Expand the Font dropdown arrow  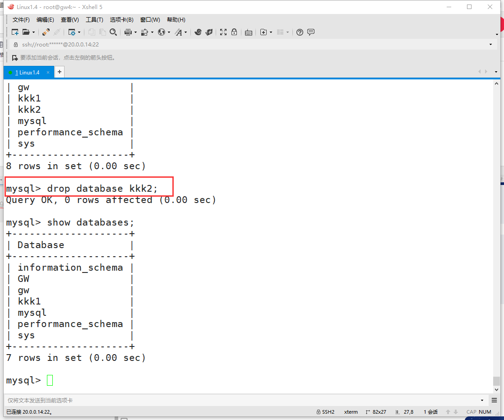coord(186,32)
